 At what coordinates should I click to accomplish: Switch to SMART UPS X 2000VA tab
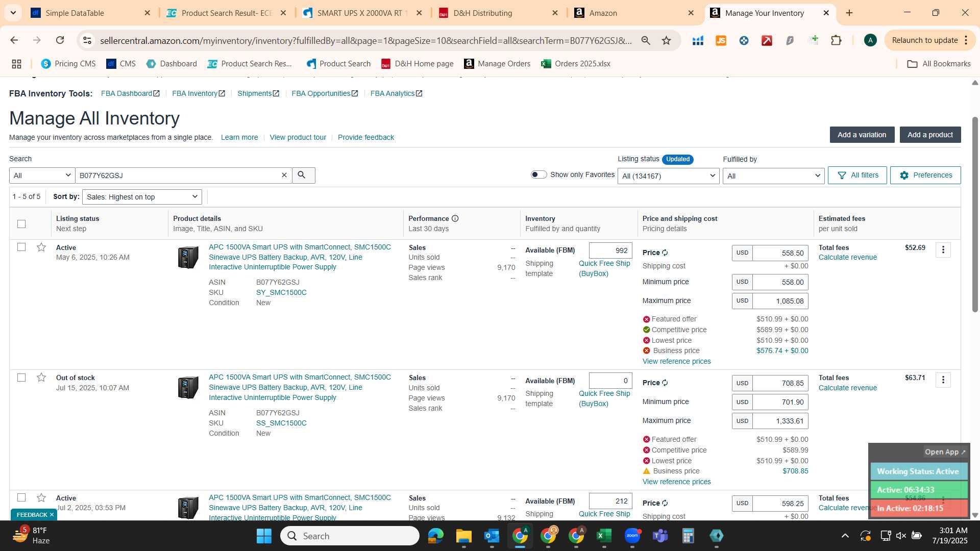(x=363, y=13)
